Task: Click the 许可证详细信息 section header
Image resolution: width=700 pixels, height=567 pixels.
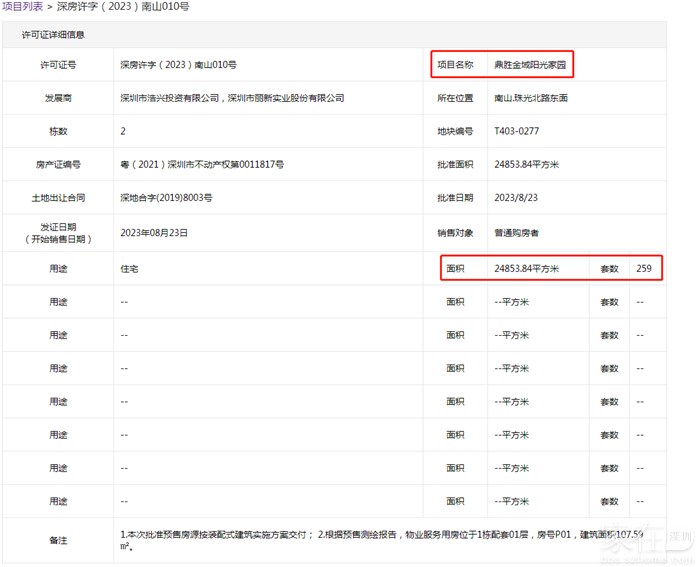Action: pos(53,35)
